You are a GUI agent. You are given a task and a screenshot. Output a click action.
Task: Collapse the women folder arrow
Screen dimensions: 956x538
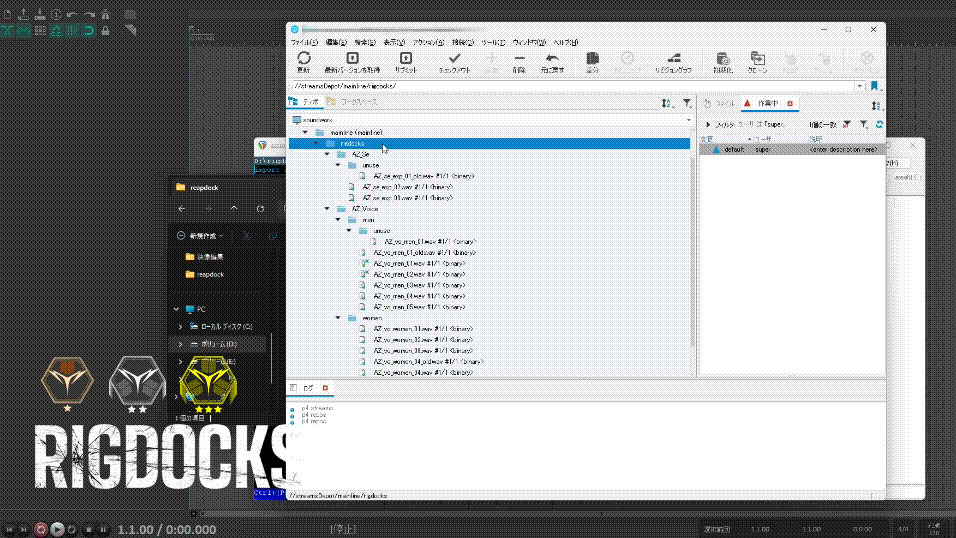[x=338, y=318]
